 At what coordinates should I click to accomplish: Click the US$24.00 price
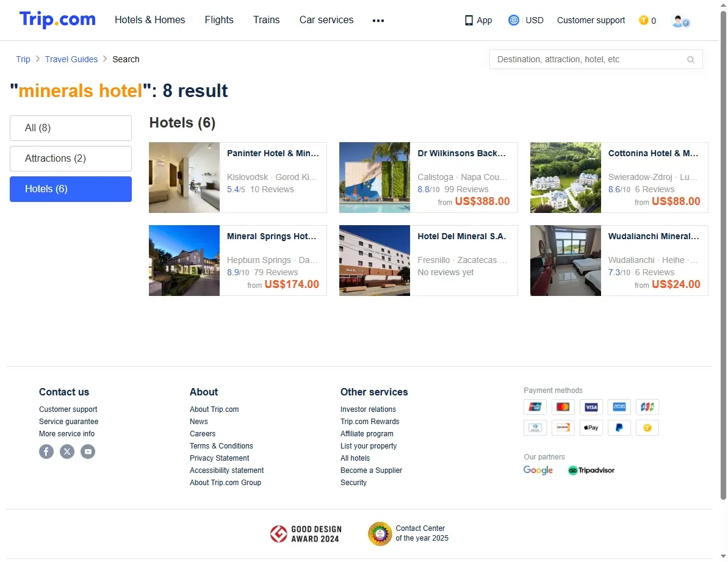676,284
